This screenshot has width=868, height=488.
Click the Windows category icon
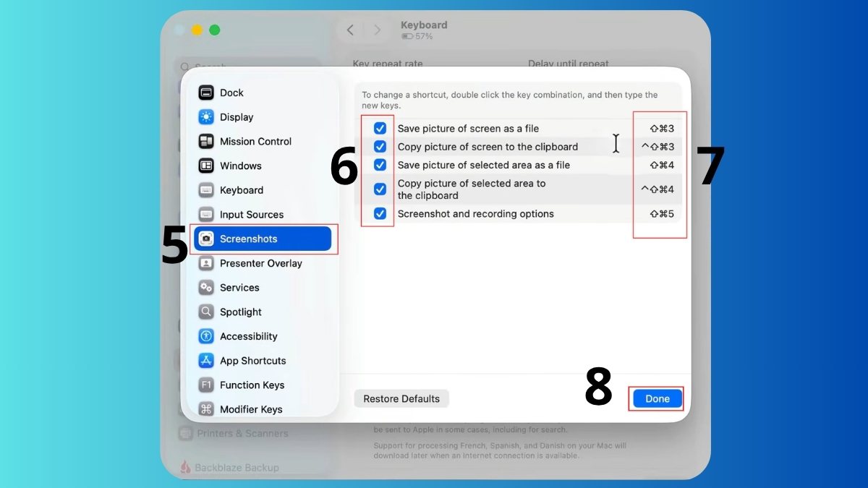(x=207, y=166)
